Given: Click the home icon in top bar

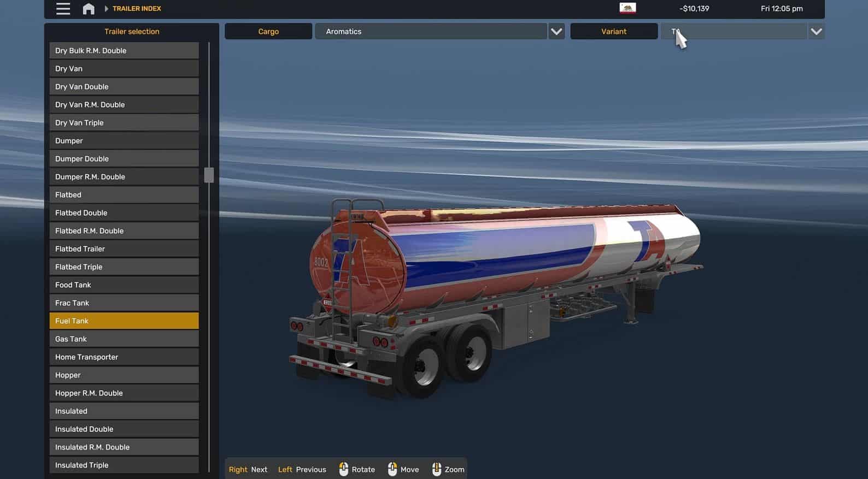Looking at the screenshot, I should (x=89, y=9).
